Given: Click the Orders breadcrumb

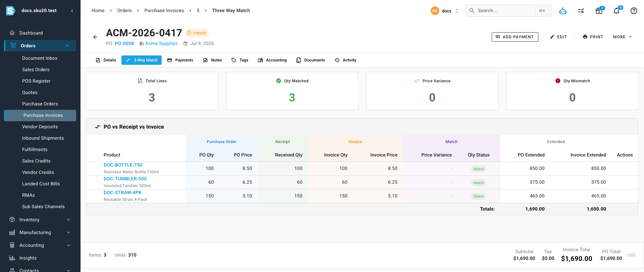Looking at the screenshot, I should (x=124, y=11).
